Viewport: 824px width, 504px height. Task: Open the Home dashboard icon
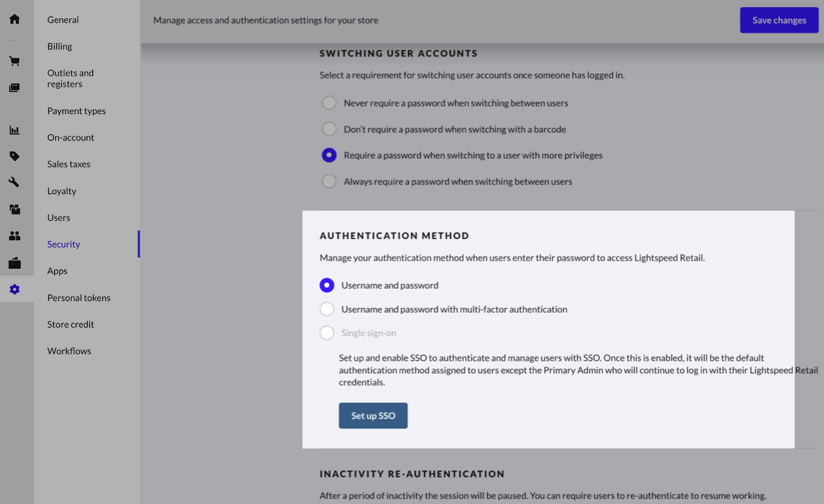point(14,18)
